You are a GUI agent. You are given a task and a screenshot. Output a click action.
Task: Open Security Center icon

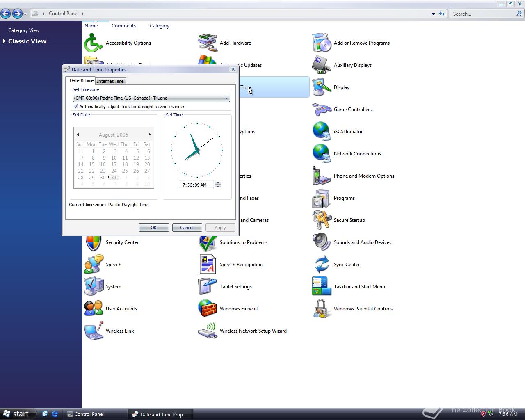pyautogui.click(x=94, y=244)
